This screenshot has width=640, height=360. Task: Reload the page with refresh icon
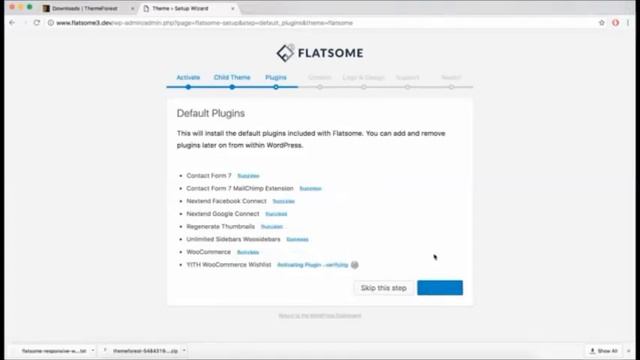[x=37, y=23]
